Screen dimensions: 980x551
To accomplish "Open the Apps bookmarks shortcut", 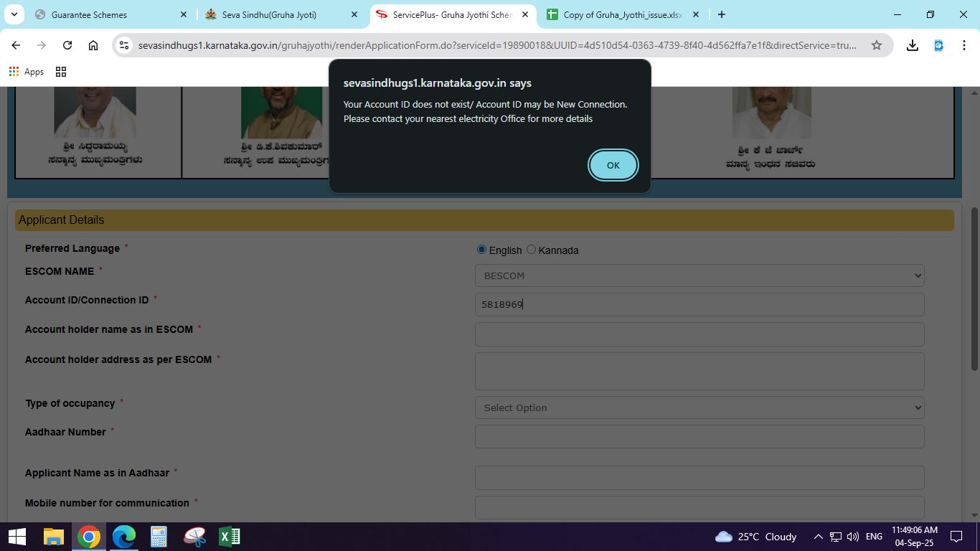I will click(27, 72).
